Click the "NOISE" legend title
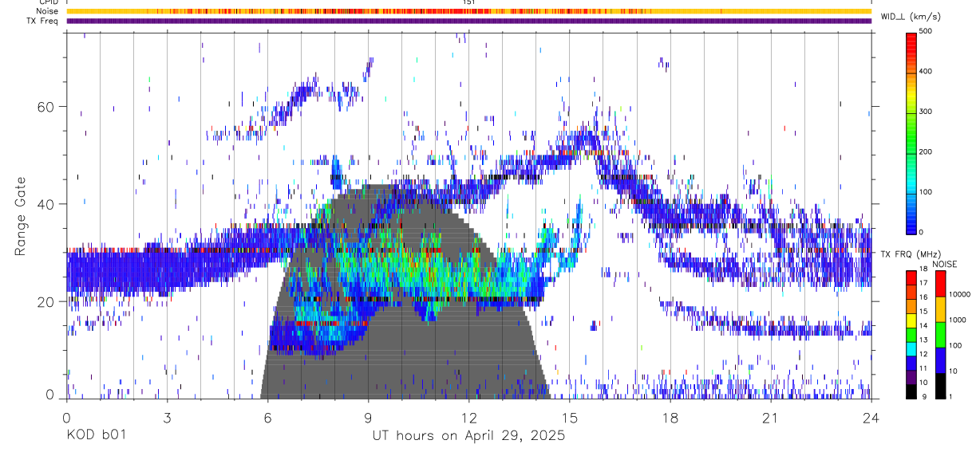 945,264
